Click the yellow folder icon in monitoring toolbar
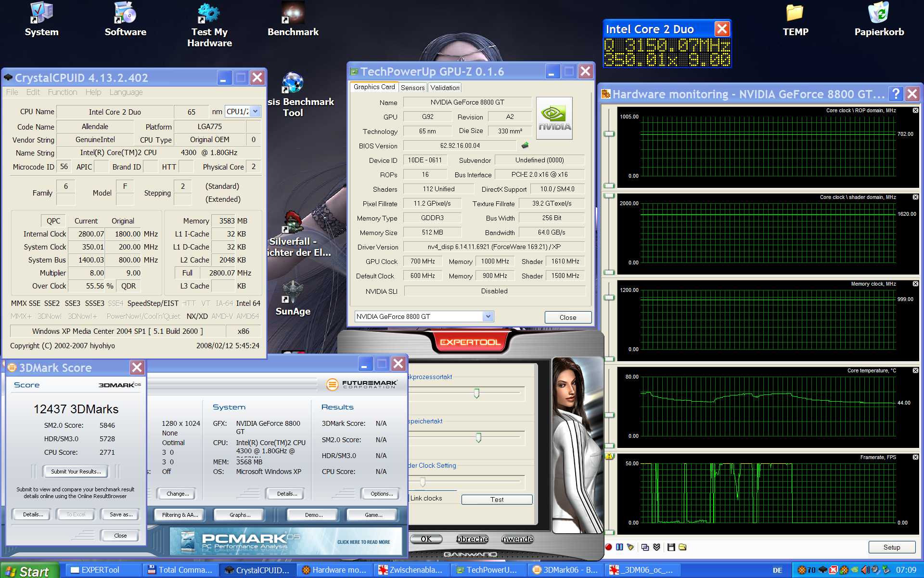This screenshot has height=578, width=924. [682, 547]
